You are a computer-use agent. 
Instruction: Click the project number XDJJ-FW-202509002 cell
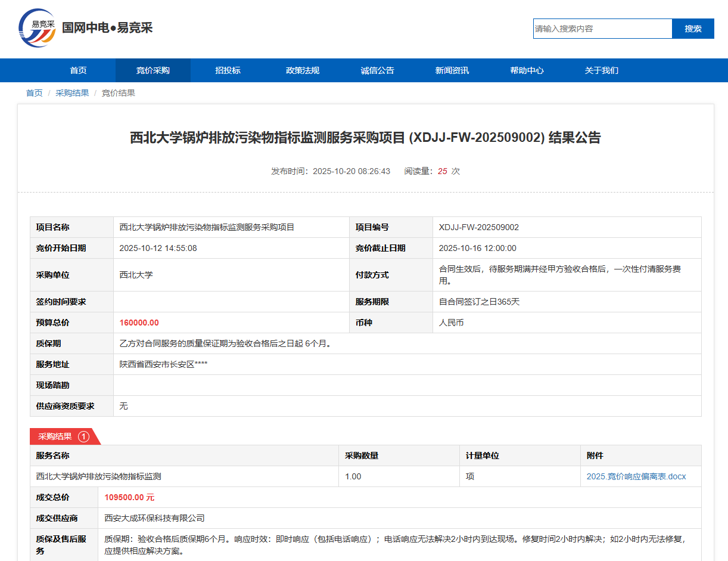[x=478, y=227]
